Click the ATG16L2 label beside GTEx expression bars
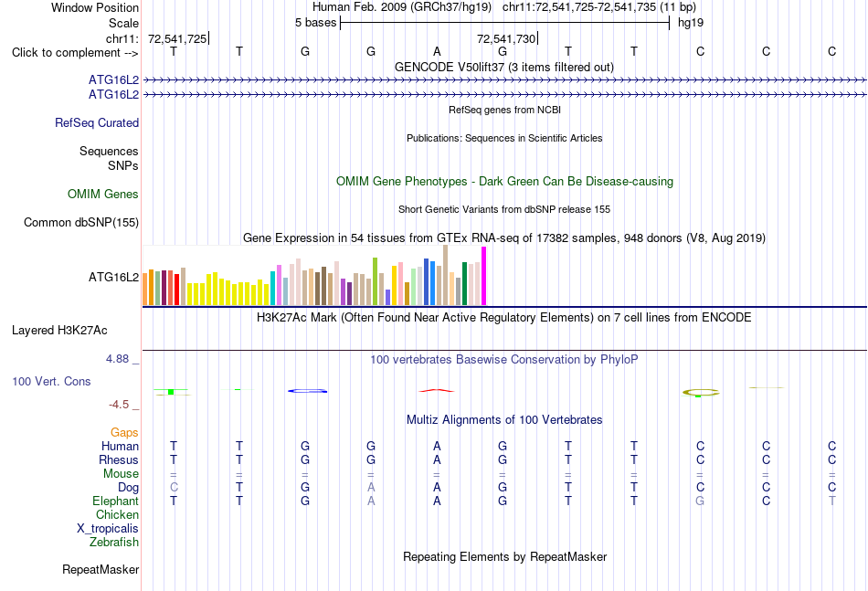This screenshot has height=591, width=868. pos(114,278)
